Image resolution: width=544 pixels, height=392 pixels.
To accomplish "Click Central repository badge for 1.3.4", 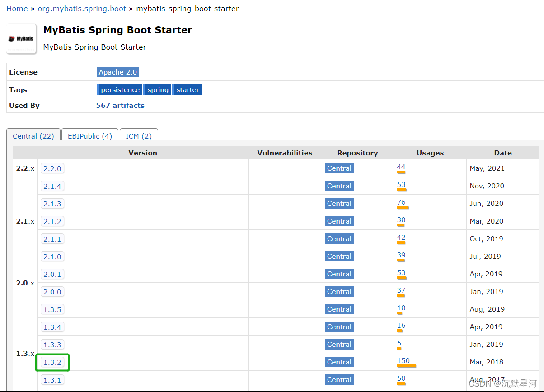I will coord(339,327).
